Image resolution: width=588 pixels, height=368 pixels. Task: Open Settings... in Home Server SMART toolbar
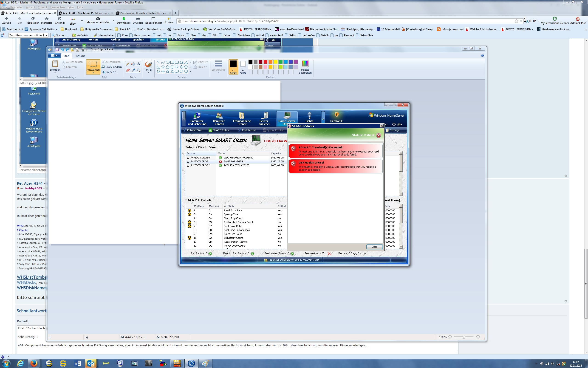click(394, 130)
